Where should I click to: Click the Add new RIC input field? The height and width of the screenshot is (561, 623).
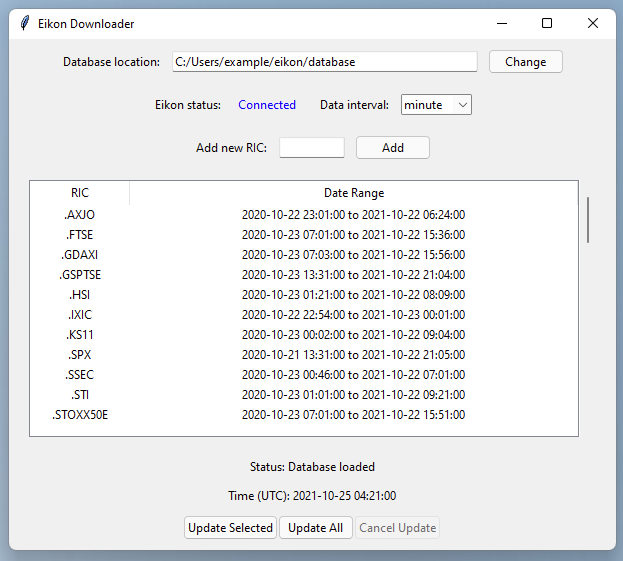click(312, 148)
